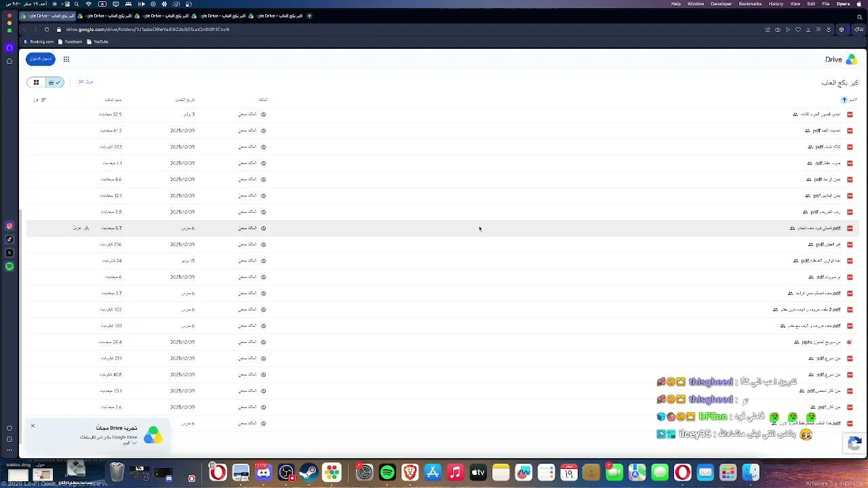Open the View menu
The width and height of the screenshot is (868, 488).
[x=795, y=4]
